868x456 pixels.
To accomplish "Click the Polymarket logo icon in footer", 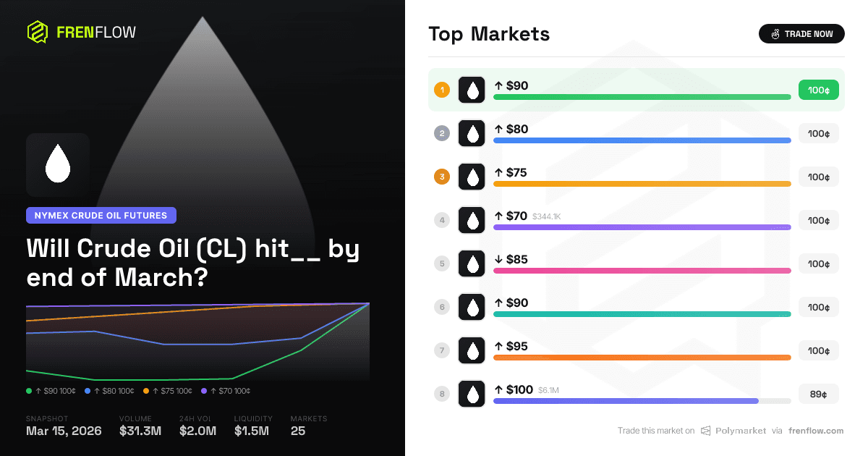I will coord(704,431).
